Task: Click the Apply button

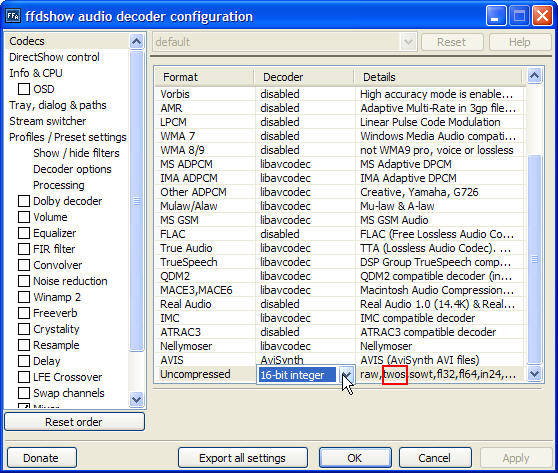Action: [516, 458]
